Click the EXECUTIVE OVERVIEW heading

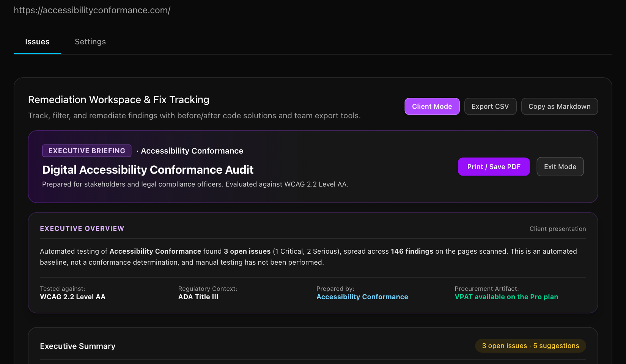coord(82,229)
